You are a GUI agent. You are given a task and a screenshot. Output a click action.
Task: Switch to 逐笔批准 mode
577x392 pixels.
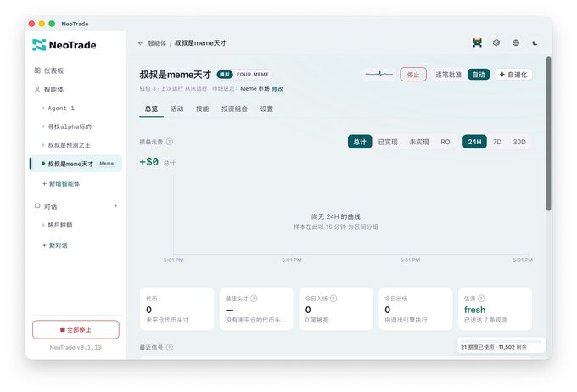click(x=448, y=75)
